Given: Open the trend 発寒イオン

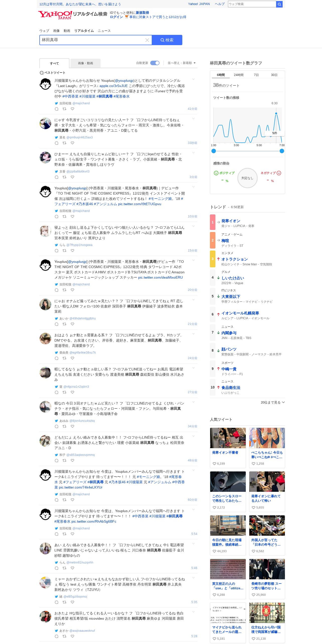Looking at the screenshot, I should coord(231,221).
